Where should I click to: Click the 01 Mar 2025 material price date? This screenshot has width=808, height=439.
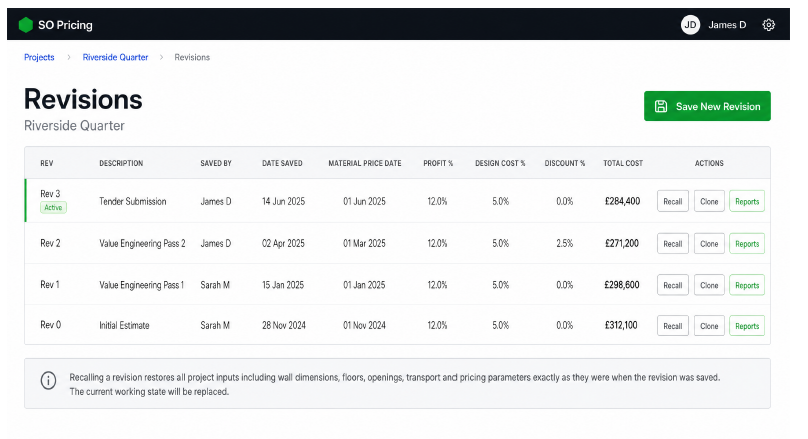[x=364, y=243]
